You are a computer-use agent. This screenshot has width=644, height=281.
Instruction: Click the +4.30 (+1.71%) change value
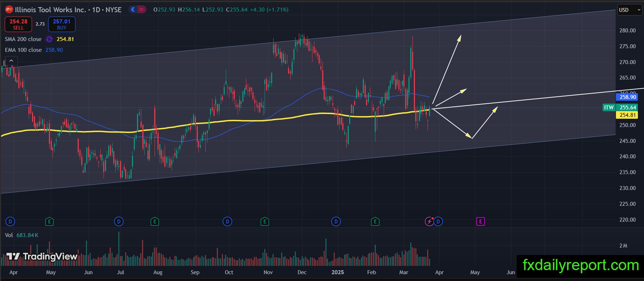pos(269,10)
